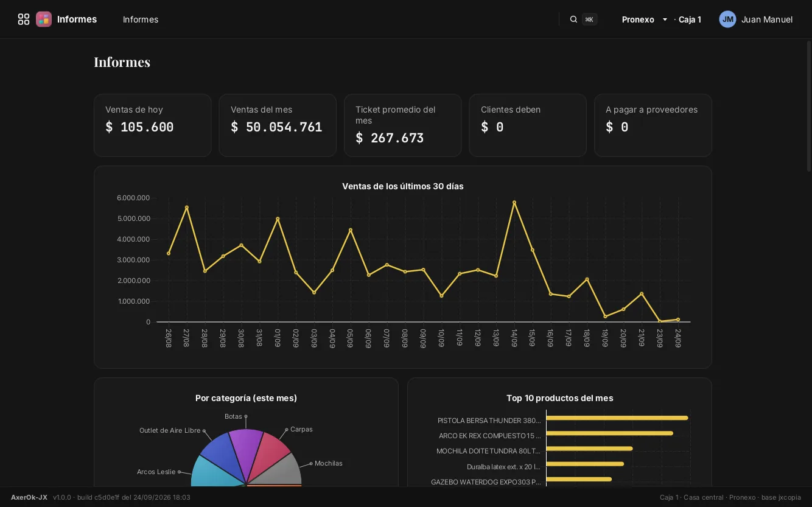Screen dimensions: 812x507
Task: Open the Ventas de hoy card
Action: (x=153, y=125)
